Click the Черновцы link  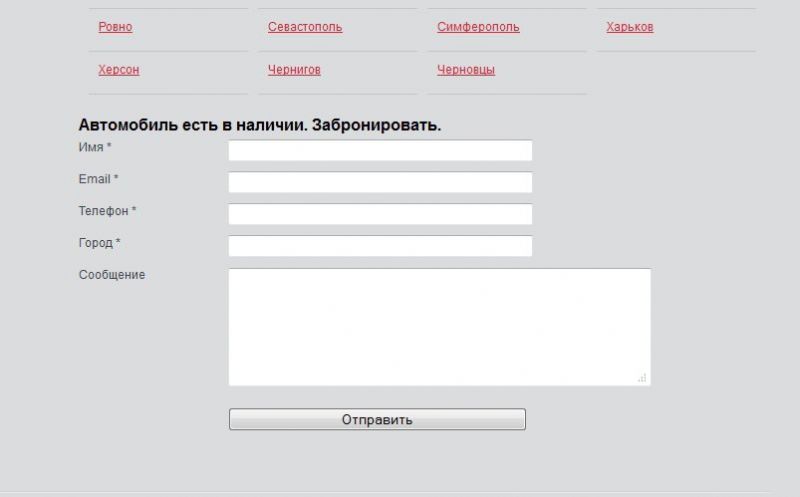point(466,70)
